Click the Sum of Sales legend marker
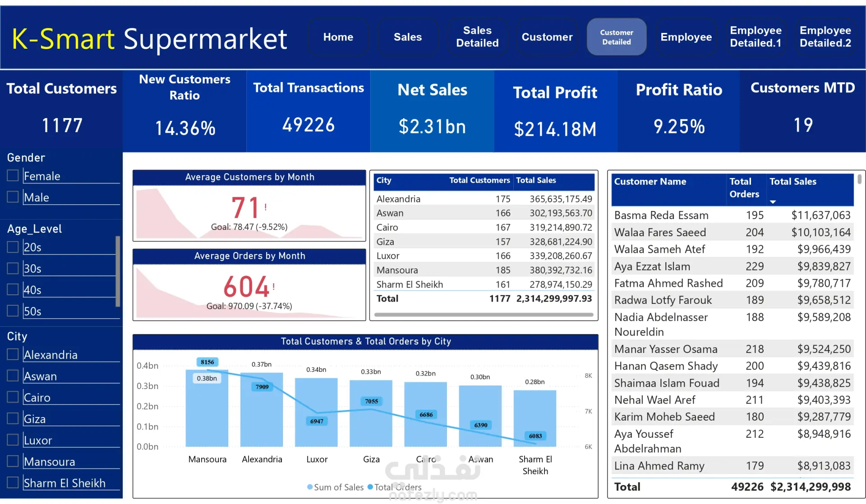 [x=310, y=487]
